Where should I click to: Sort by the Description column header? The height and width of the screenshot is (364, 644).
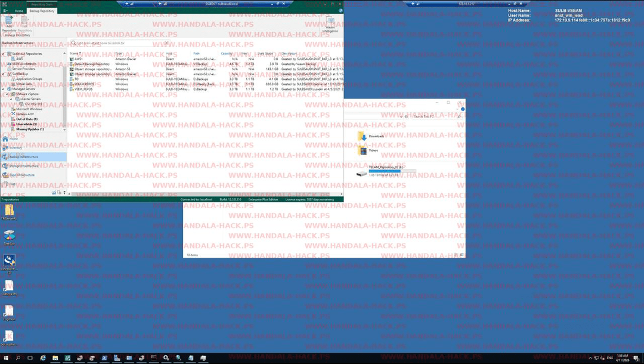289,54
